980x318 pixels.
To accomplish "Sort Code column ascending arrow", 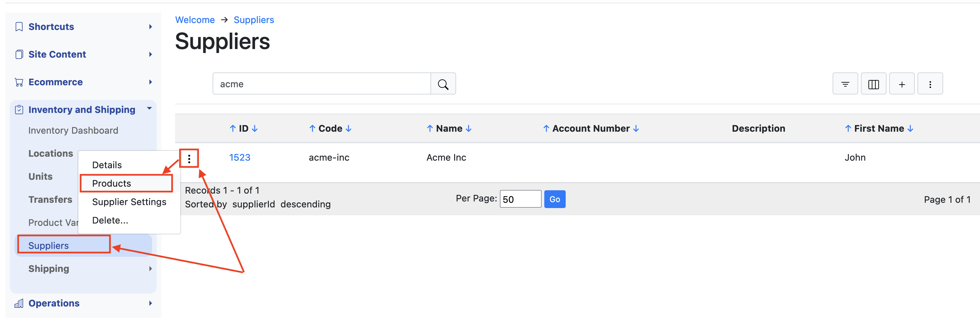I will [312, 129].
